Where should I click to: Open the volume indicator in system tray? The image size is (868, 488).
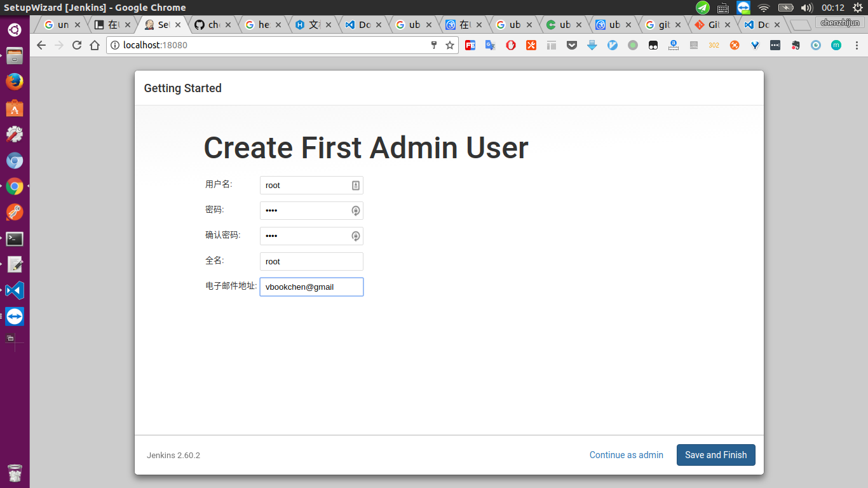(806, 8)
